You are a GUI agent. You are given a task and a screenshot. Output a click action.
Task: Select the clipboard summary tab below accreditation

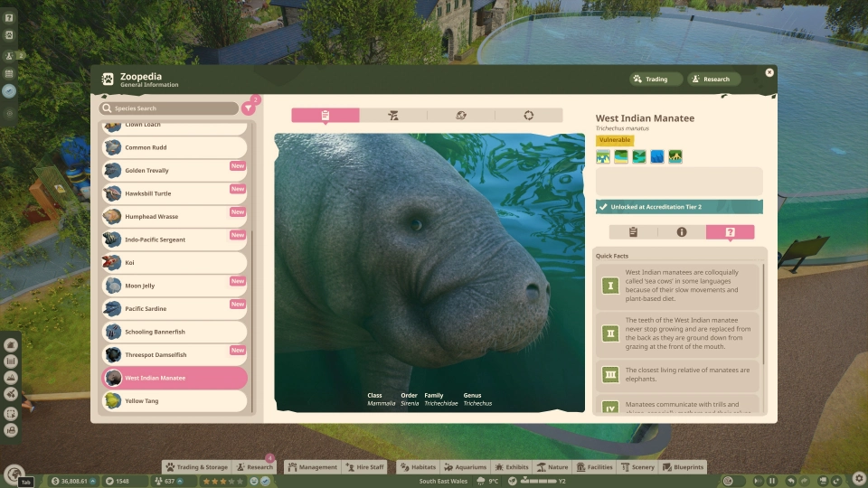[x=633, y=232]
